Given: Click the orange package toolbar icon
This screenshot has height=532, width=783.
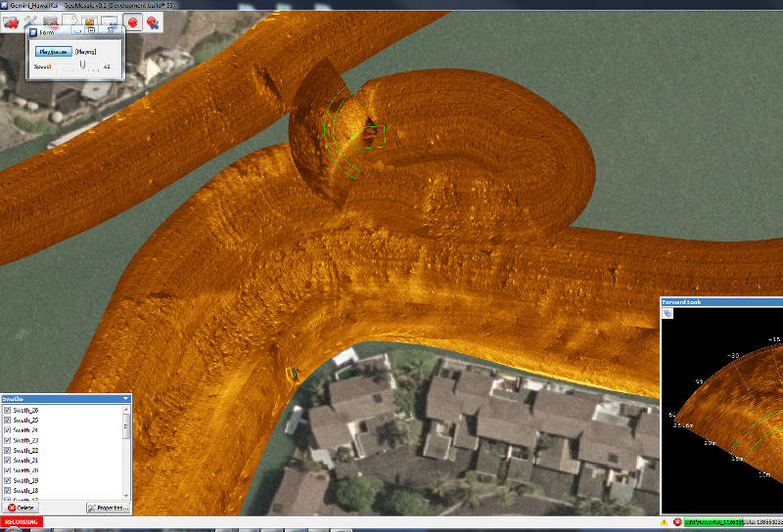Looking at the screenshot, I should coord(90,22).
